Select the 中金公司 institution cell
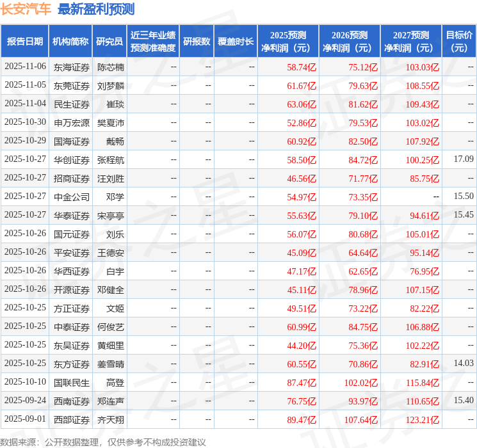This screenshot has height=448, width=477. click(x=72, y=197)
